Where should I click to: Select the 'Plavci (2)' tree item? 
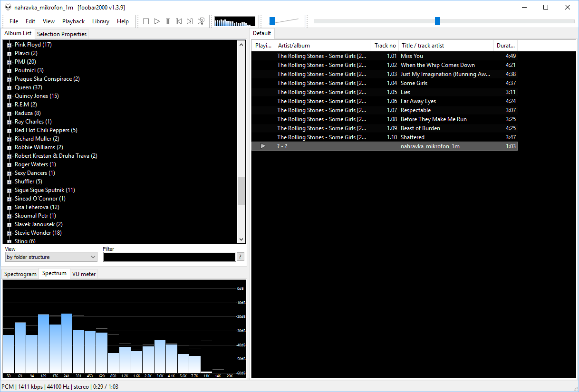pyautogui.click(x=26, y=53)
